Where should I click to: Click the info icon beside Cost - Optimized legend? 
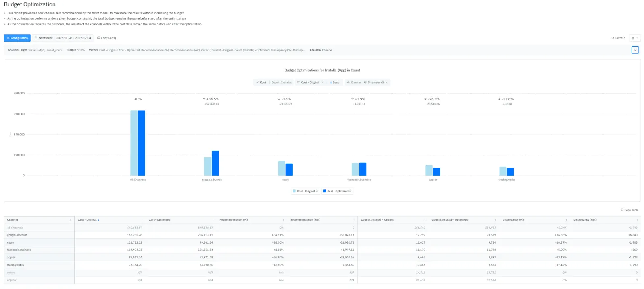click(x=350, y=191)
